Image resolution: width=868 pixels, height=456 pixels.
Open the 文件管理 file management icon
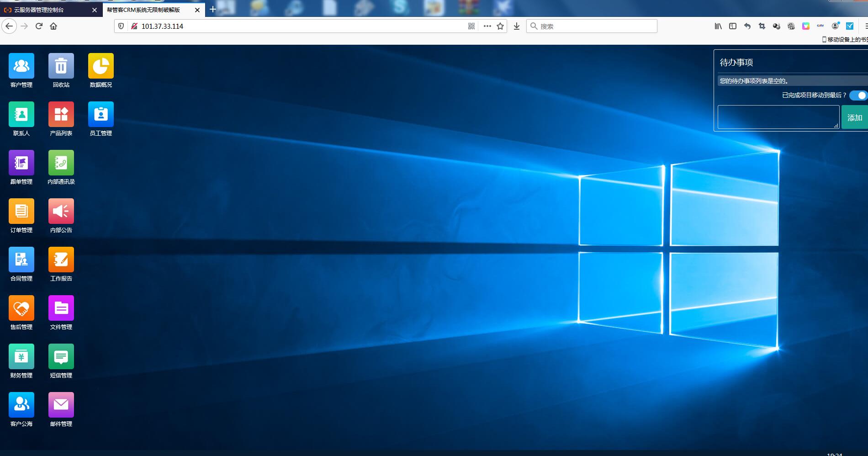(x=61, y=308)
